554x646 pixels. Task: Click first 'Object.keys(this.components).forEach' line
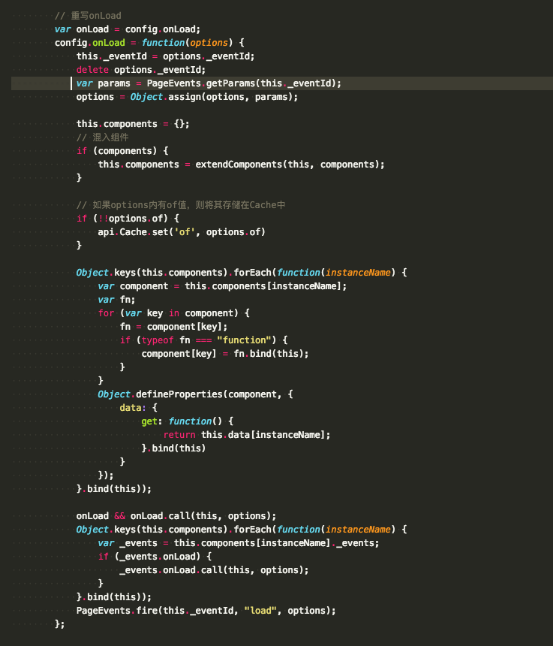point(241,272)
